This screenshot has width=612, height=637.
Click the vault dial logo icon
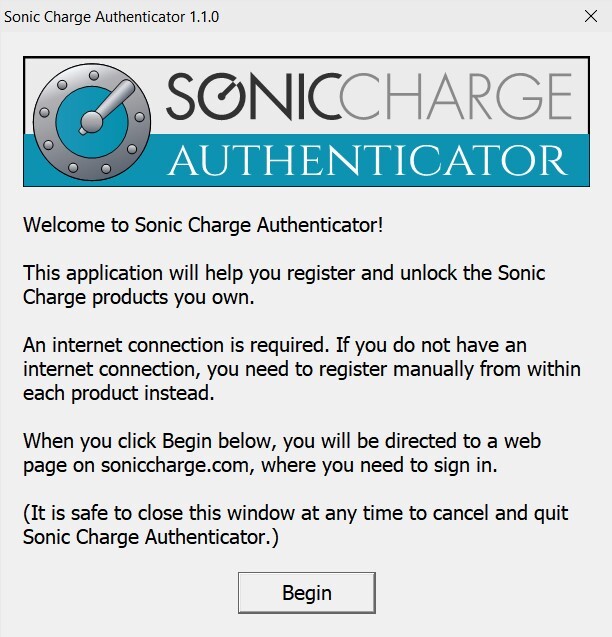click(x=91, y=120)
